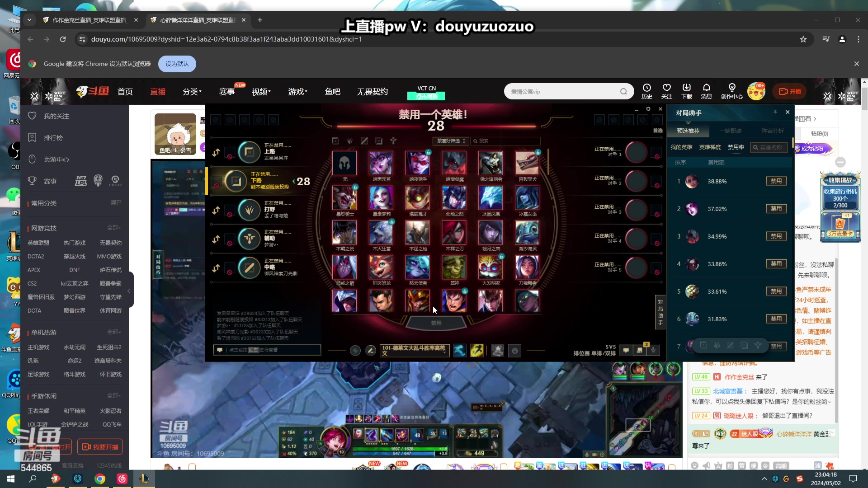Collapse the floating widget minus circle

pyautogui.click(x=840, y=162)
